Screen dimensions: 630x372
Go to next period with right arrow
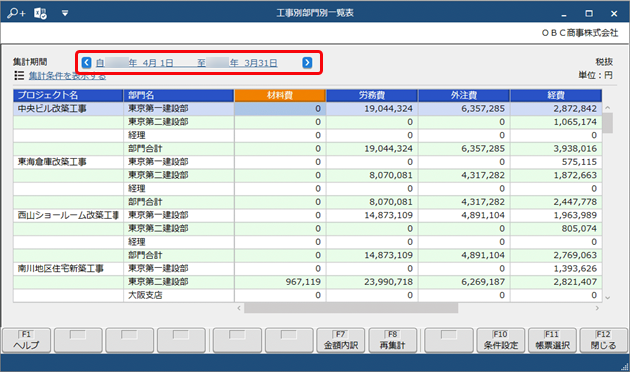click(x=307, y=63)
